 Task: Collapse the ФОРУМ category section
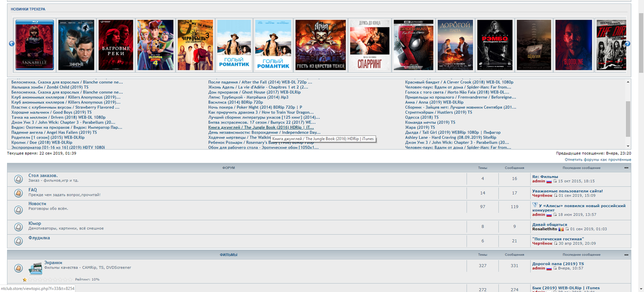coord(626,168)
